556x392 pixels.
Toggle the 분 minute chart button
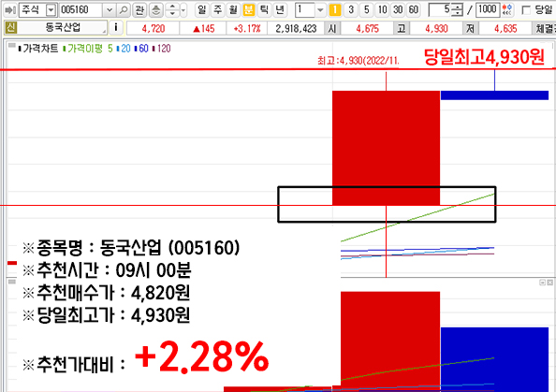248,10
